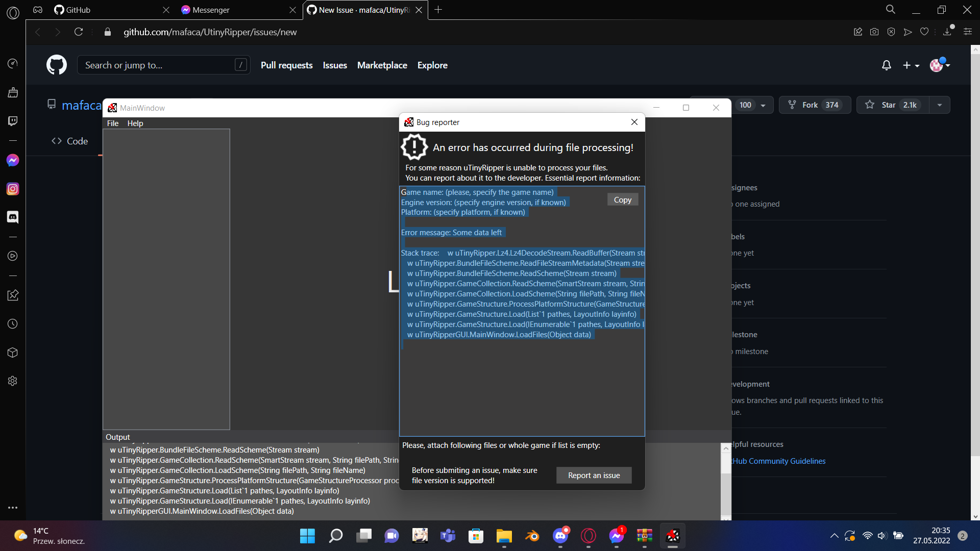
Task: Open Discord from the Opera sidebar
Action: pyautogui.click(x=13, y=217)
